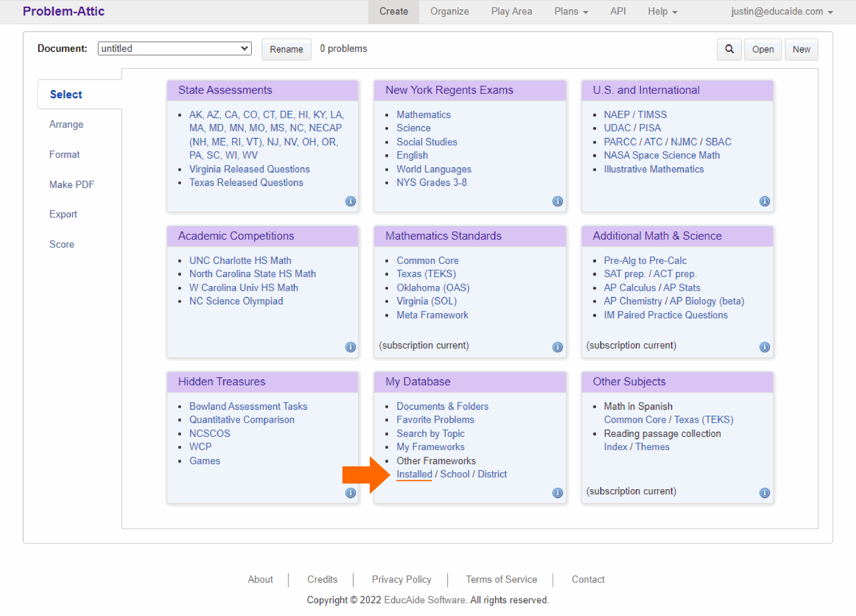Open Documents & Folders link
Screen dimensions: 856x616
[x=442, y=406]
